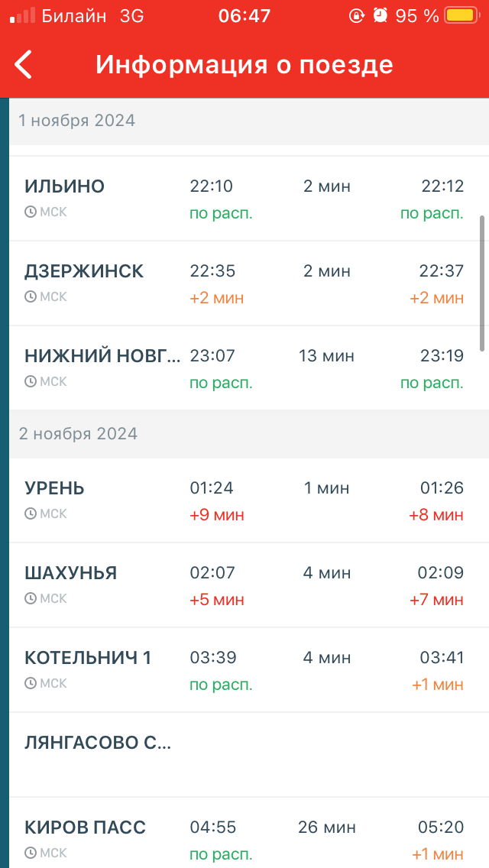The height and width of the screenshot is (868, 489).
Task: Tap the Информация о поезде title
Action: click(x=244, y=65)
